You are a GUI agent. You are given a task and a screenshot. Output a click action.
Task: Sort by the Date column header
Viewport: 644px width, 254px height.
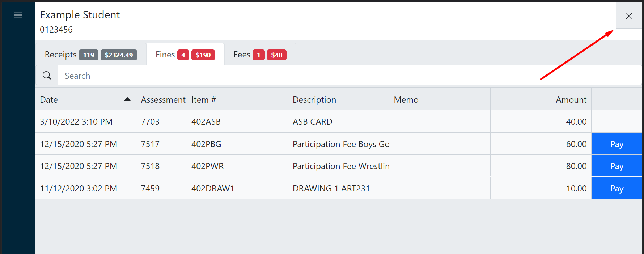pos(86,99)
